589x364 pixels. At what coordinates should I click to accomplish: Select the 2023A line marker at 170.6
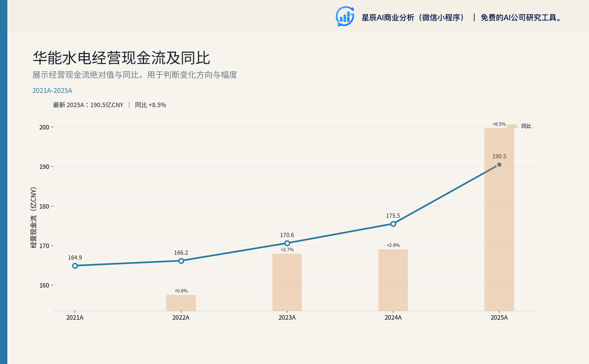[x=287, y=243]
